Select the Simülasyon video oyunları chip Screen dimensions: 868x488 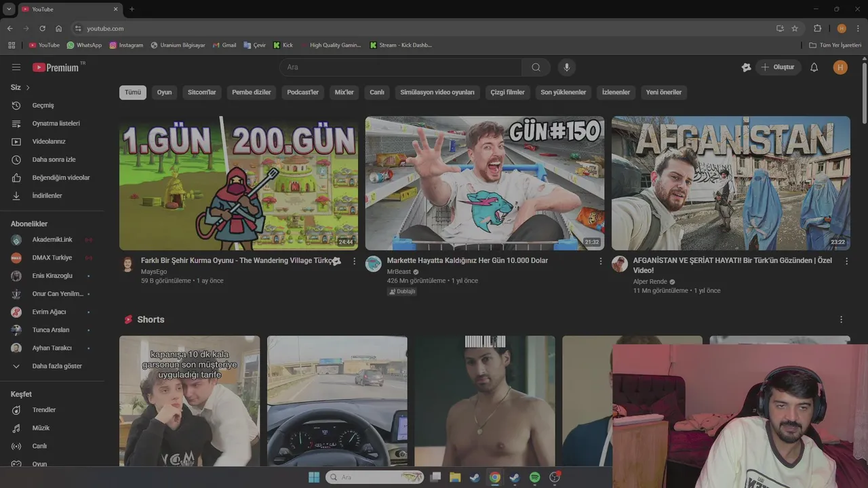[437, 92]
